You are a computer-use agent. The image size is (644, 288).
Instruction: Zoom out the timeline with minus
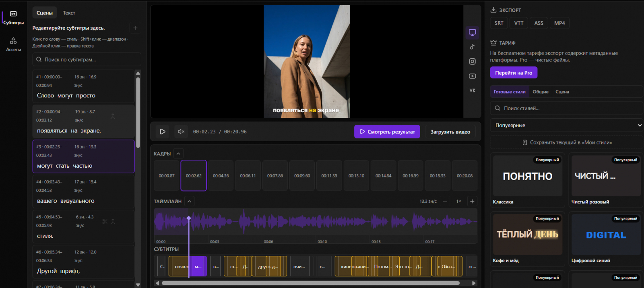click(445, 201)
